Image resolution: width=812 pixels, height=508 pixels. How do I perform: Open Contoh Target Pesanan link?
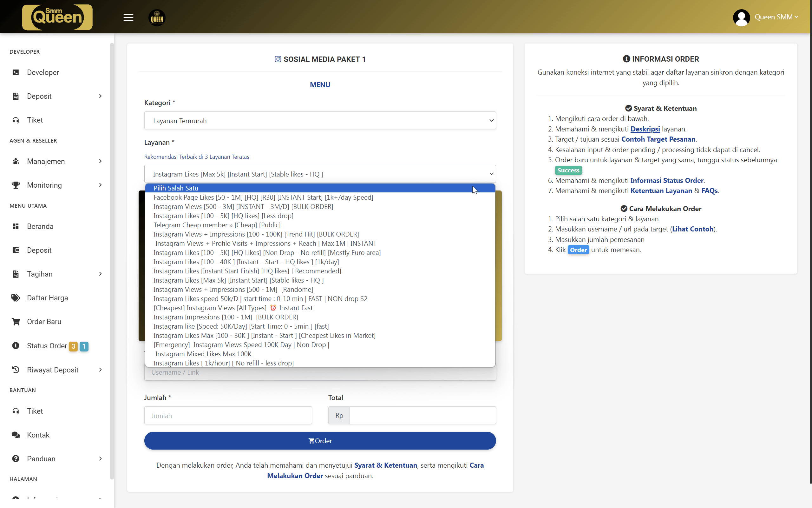(x=658, y=139)
